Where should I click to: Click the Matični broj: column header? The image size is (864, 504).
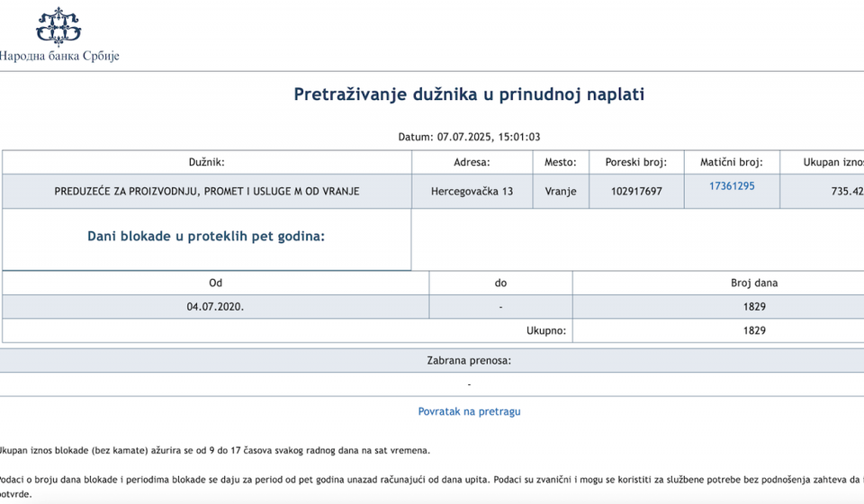click(x=731, y=163)
